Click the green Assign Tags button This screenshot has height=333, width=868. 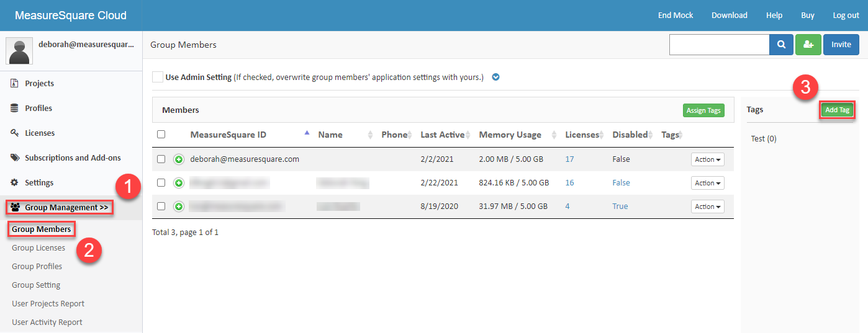point(703,110)
